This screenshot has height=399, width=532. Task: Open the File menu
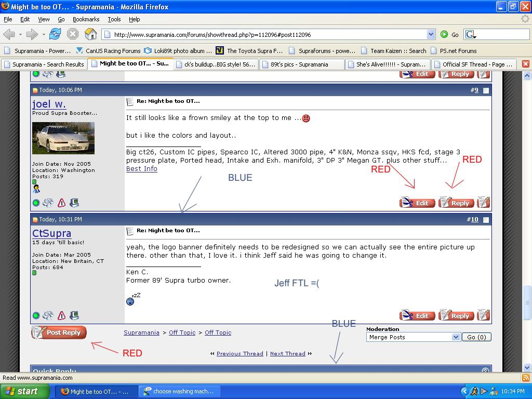pos(8,19)
